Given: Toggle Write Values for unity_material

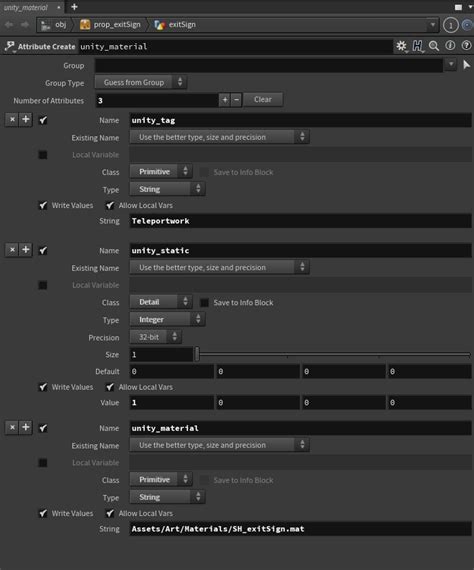Looking at the screenshot, I should pos(43,513).
